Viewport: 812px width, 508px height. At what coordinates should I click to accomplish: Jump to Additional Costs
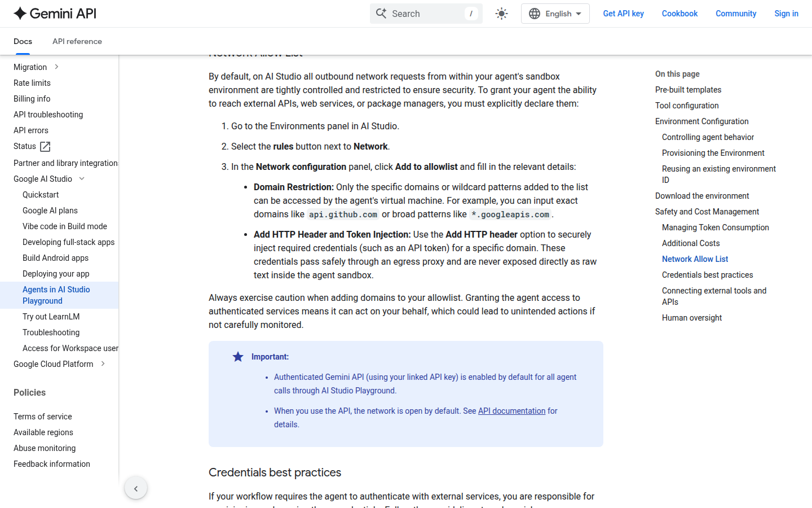(691, 243)
